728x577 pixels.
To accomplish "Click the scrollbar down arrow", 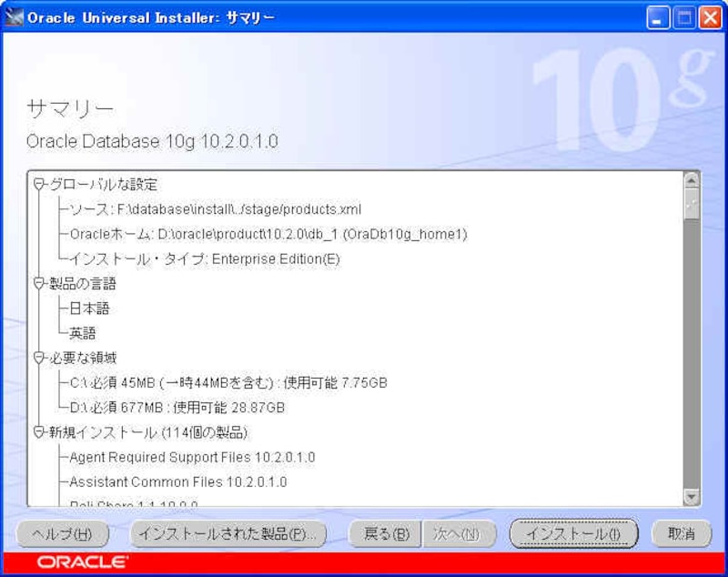I will (692, 497).
